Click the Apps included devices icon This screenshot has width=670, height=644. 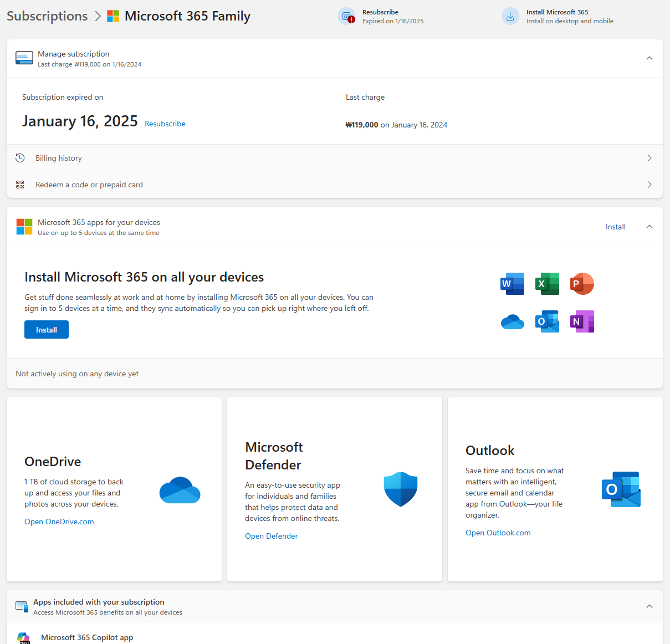coord(22,606)
